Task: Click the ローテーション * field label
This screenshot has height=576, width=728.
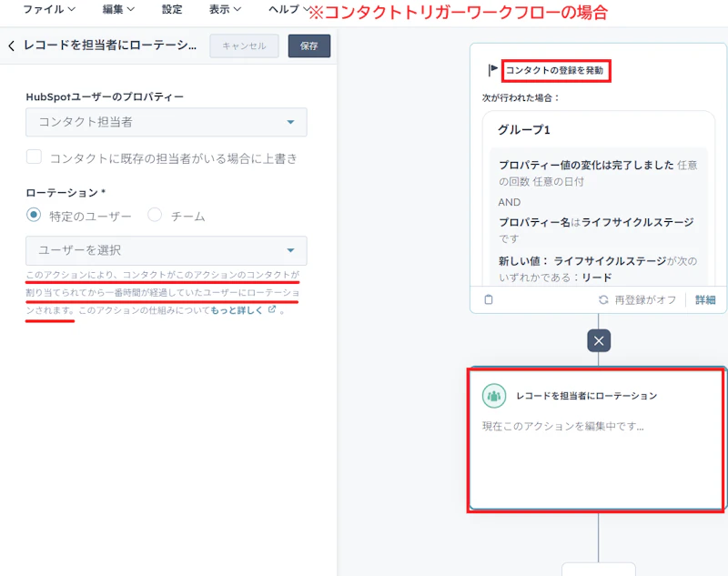Action: pyautogui.click(x=66, y=193)
